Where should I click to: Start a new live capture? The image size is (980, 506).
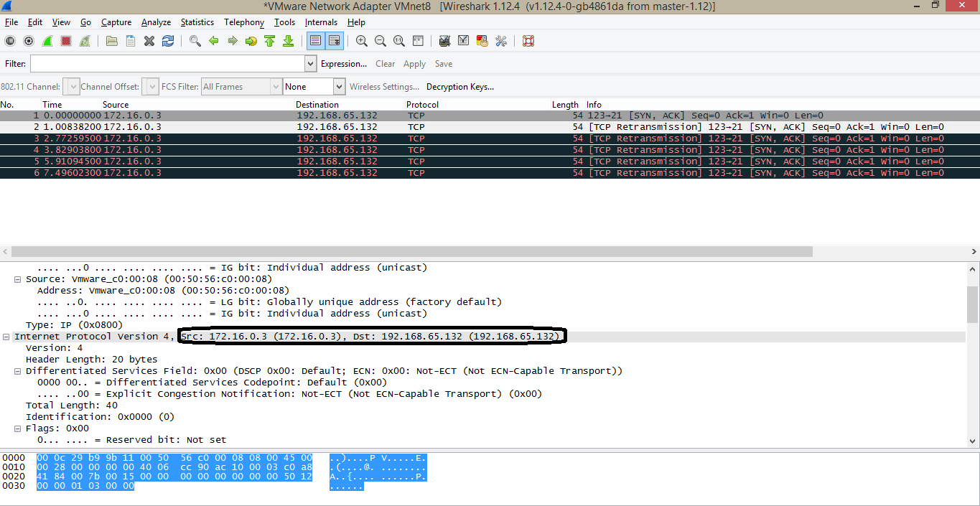[47, 41]
